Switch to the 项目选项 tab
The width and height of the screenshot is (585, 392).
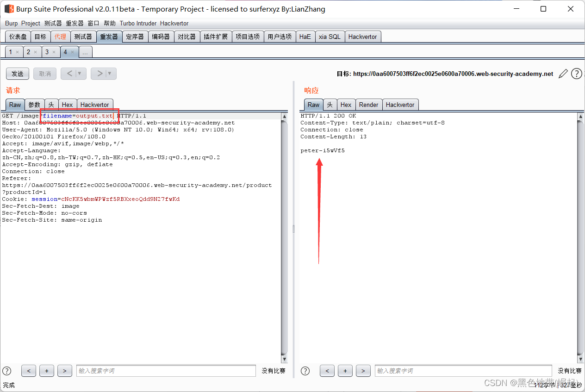(x=248, y=37)
